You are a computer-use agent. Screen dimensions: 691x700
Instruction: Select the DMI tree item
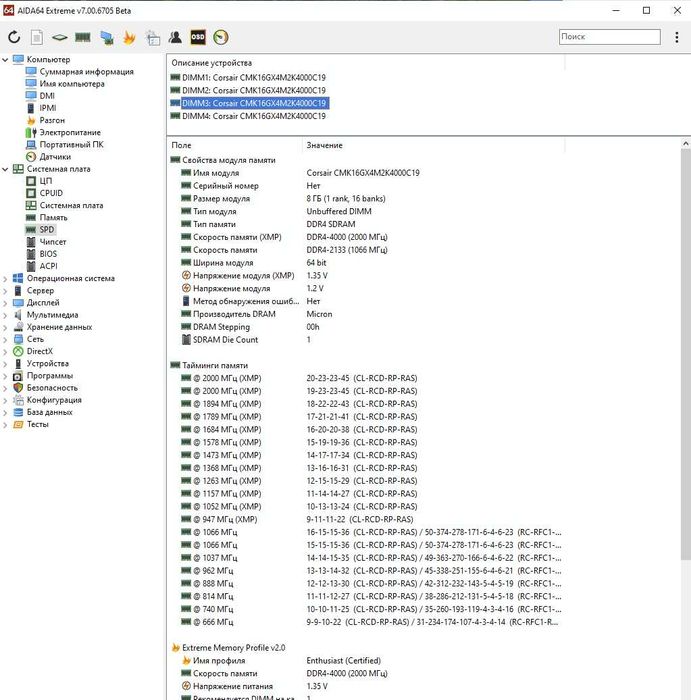point(47,96)
